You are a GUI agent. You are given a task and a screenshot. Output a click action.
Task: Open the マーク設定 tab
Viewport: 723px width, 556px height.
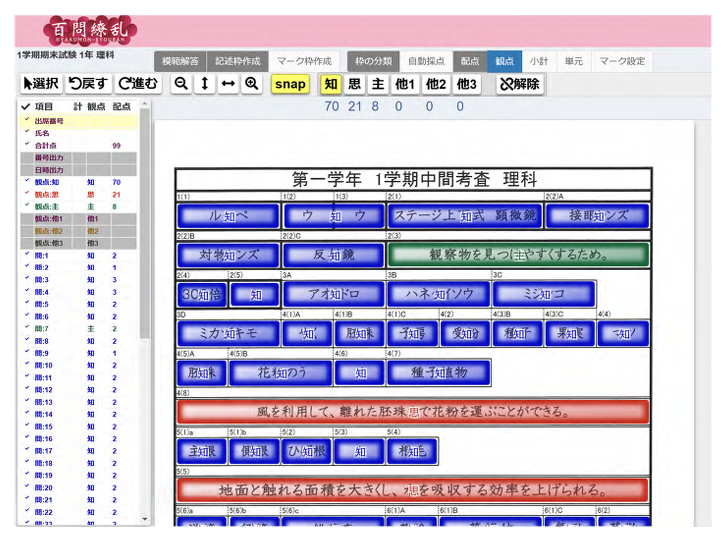click(622, 61)
